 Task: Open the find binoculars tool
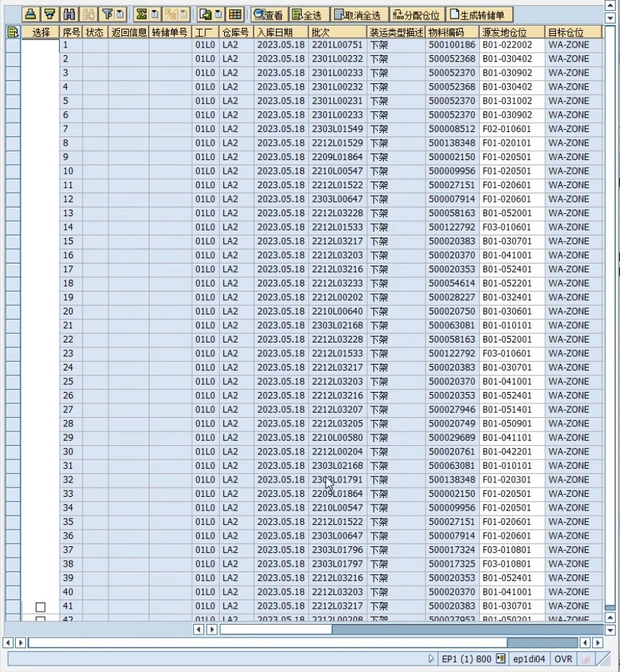click(69, 14)
